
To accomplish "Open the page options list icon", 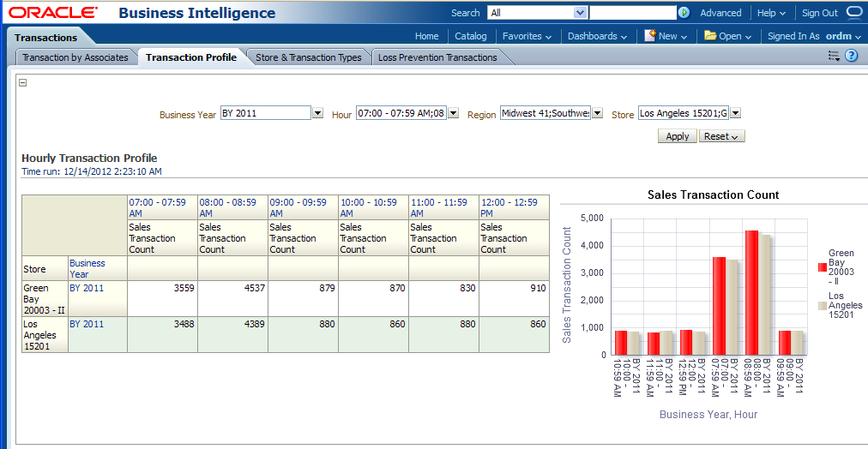I will [x=833, y=56].
